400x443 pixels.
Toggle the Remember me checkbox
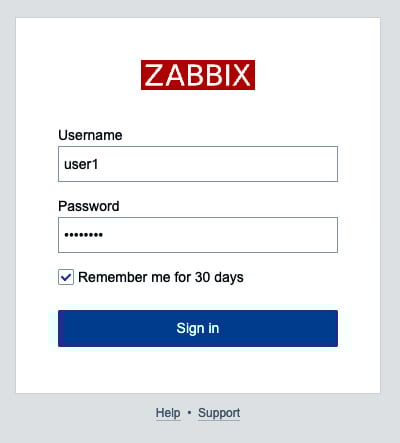(66, 277)
